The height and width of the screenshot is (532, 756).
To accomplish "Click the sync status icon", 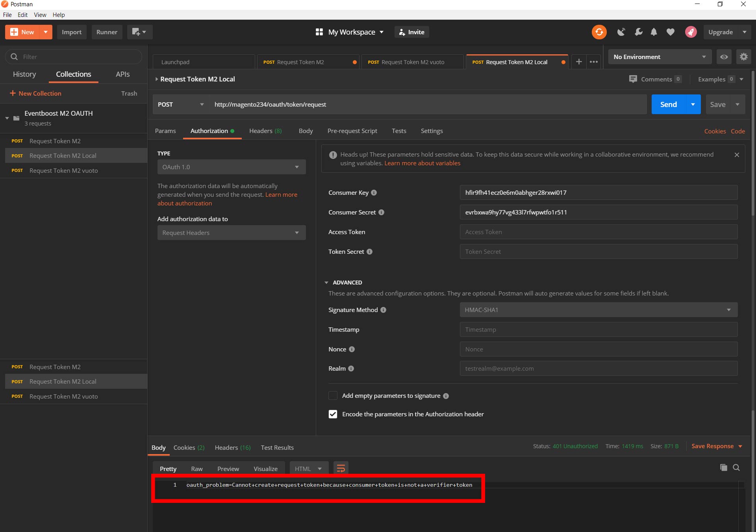I will click(x=599, y=32).
